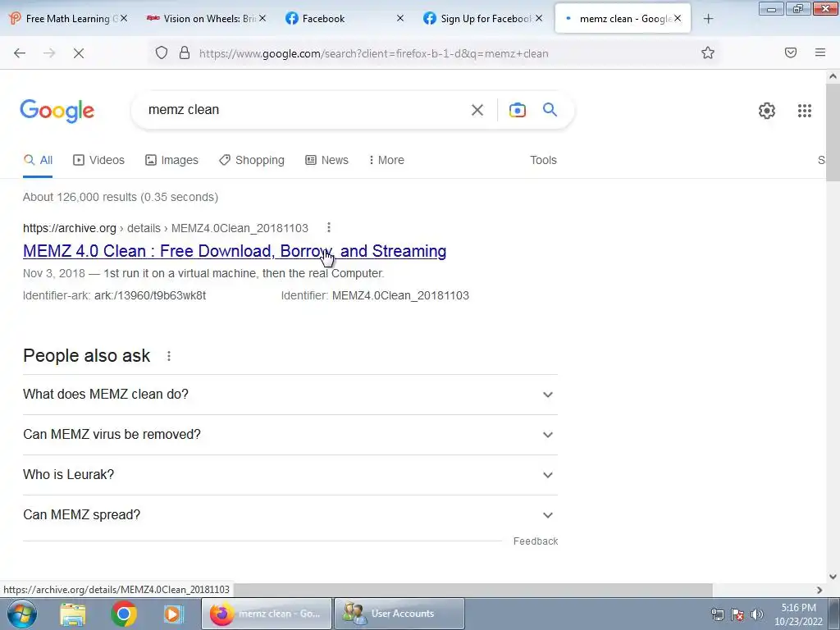
Task: Close the Sign Up for Facebook tab
Action: point(539,18)
